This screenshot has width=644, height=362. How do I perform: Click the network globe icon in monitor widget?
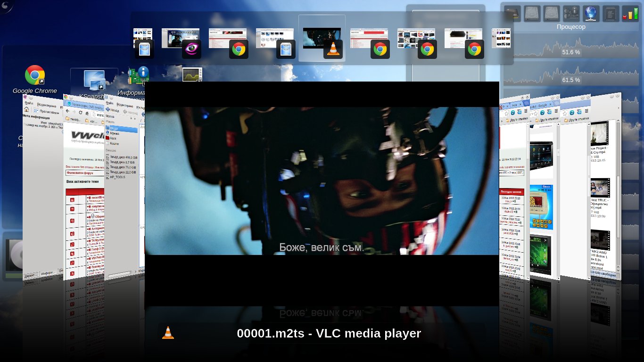(591, 13)
